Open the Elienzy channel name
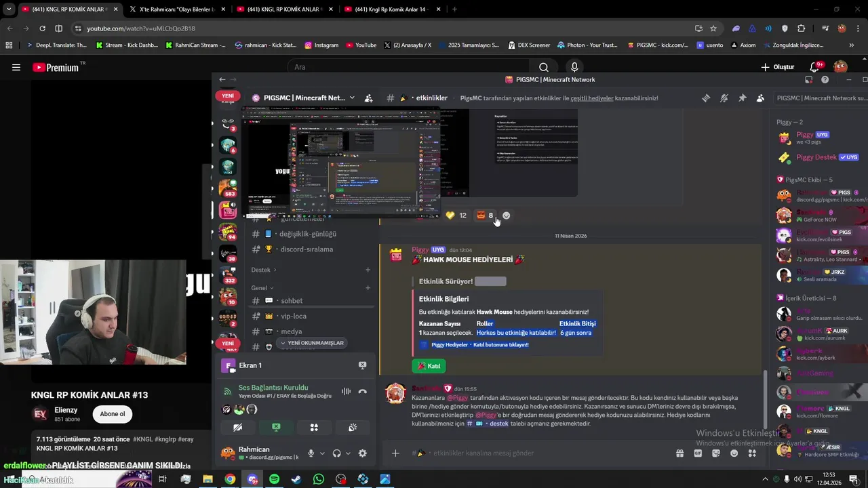Image resolution: width=868 pixels, height=488 pixels. pyautogui.click(x=66, y=410)
